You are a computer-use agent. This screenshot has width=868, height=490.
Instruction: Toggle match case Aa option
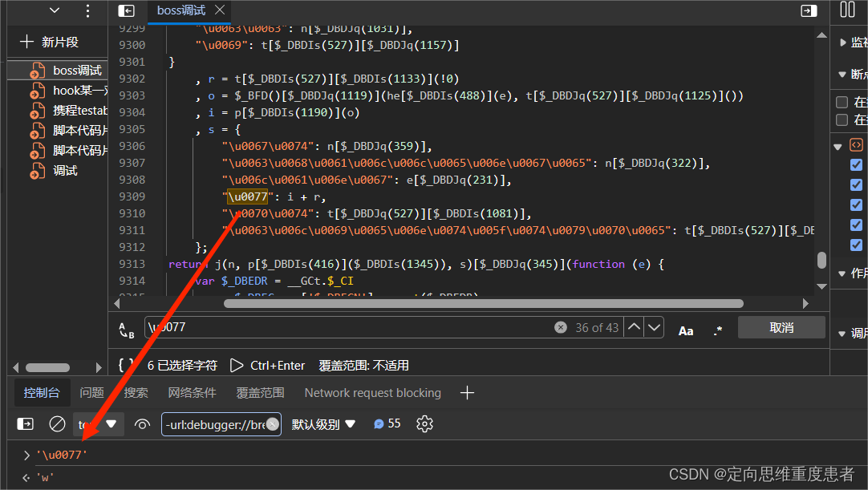[x=686, y=330]
